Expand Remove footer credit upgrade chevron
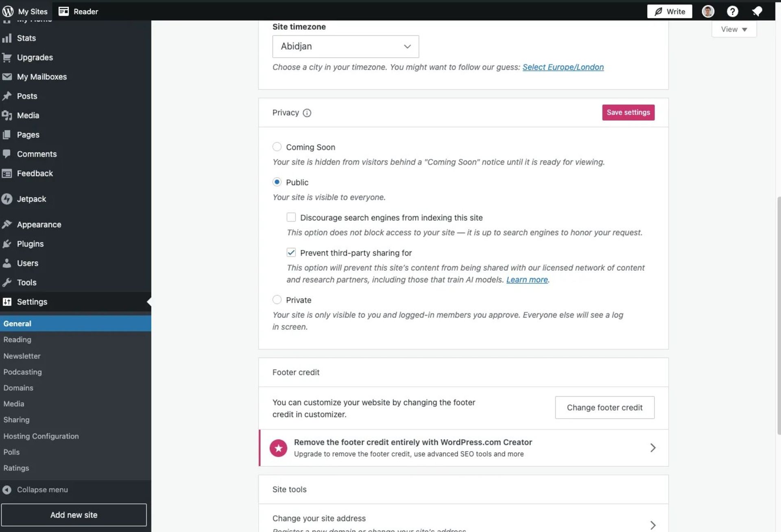This screenshot has height=532, width=781. pos(652,447)
